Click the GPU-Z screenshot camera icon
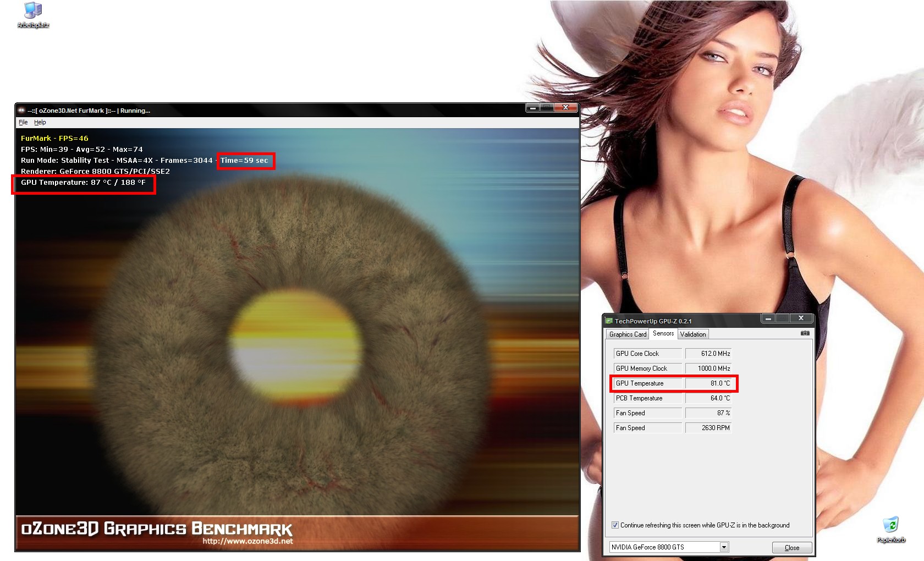The width and height of the screenshot is (924, 561). pos(805,333)
